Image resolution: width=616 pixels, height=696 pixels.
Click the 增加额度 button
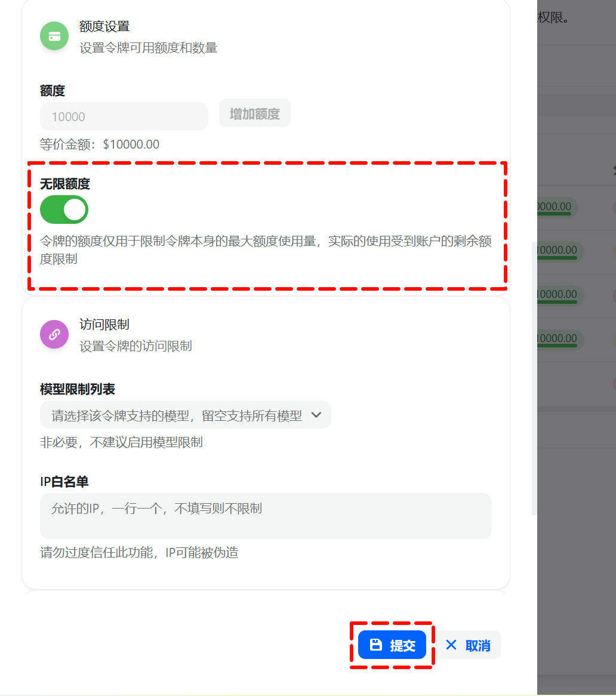tap(255, 113)
